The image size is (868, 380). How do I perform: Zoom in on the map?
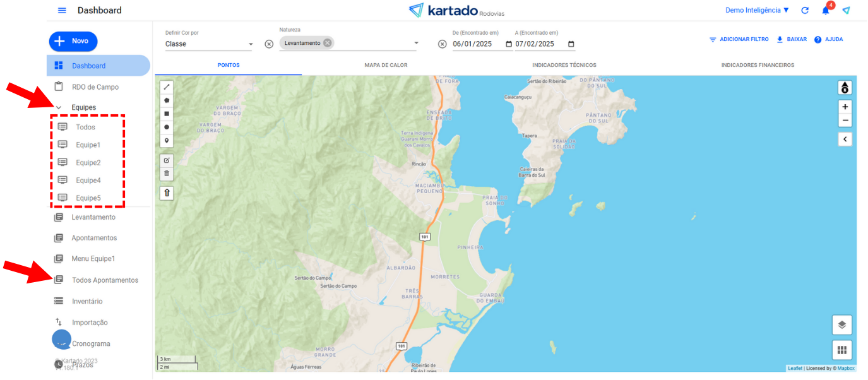[x=845, y=107]
